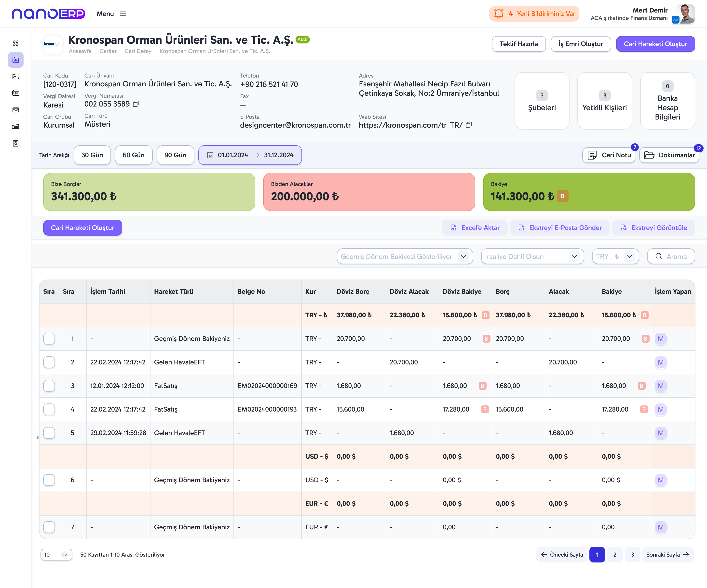The image size is (707, 588).
Task: Click Excel'e Aktar export button
Action: tap(475, 228)
